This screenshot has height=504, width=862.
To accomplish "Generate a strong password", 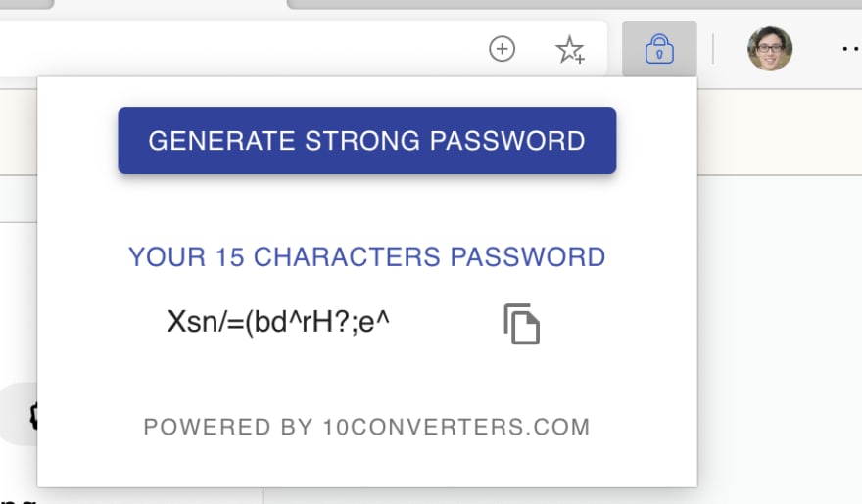I will coord(366,141).
